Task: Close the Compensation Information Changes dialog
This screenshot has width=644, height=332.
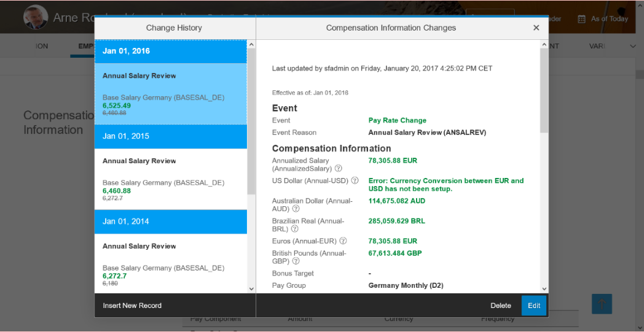Action: coord(536,28)
